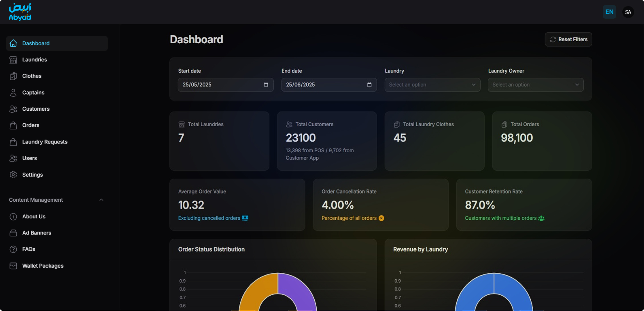Click the Dashboard page title

tap(196, 39)
